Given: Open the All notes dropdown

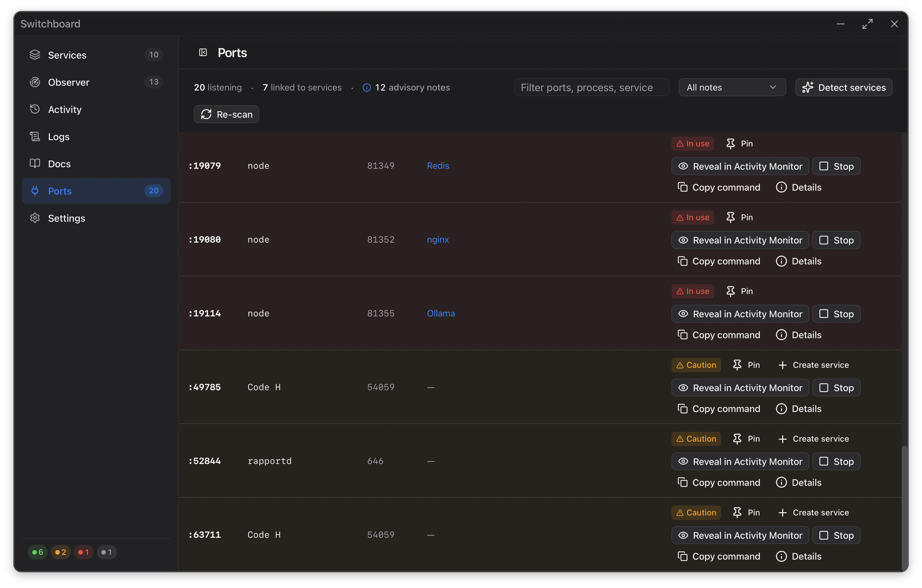Looking at the screenshot, I should point(732,87).
